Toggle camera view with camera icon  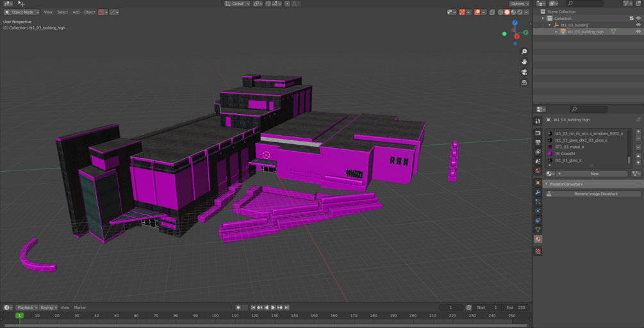pyautogui.click(x=524, y=72)
